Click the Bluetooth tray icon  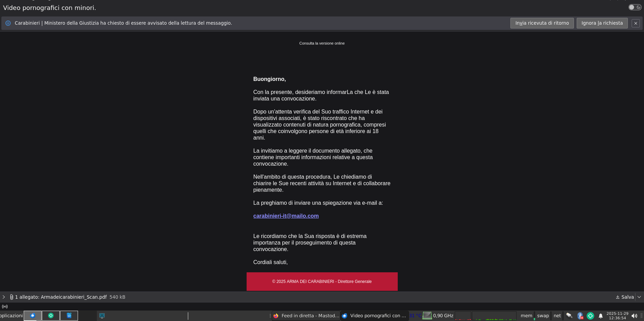click(580, 316)
